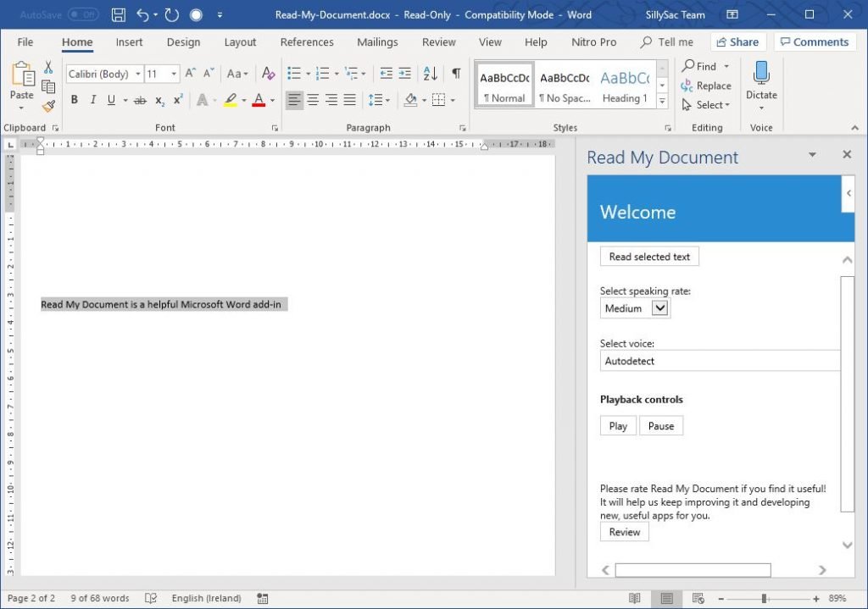The image size is (868, 609).
Task: Apply strikethrough to selected text
Action: (140, 100)
